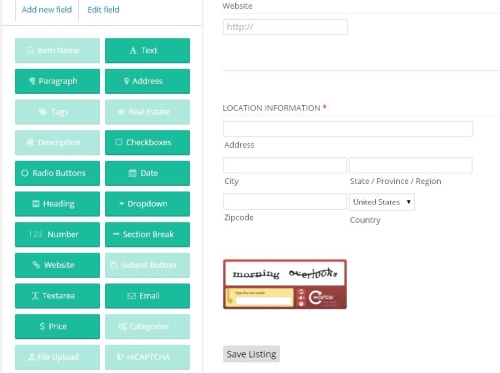Click the Real Estate field button
The width and height of the screenshot is (500, 373).
[147, 112]
